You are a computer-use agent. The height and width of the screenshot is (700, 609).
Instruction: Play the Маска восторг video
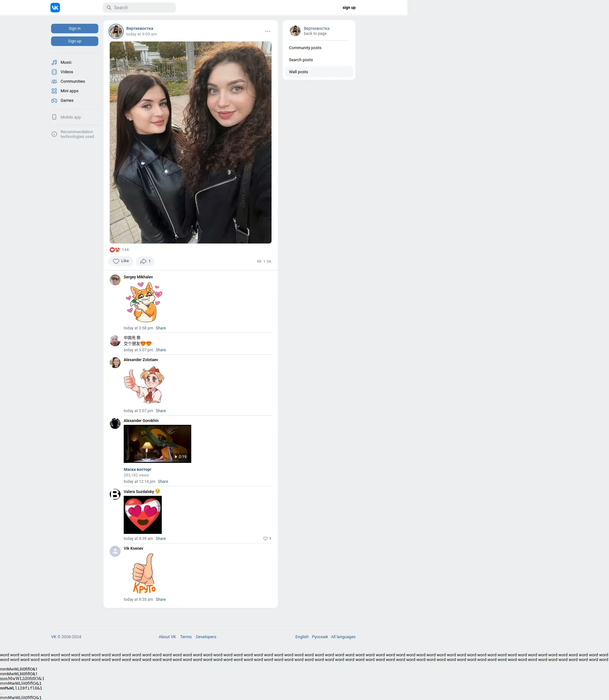point(157,444)
